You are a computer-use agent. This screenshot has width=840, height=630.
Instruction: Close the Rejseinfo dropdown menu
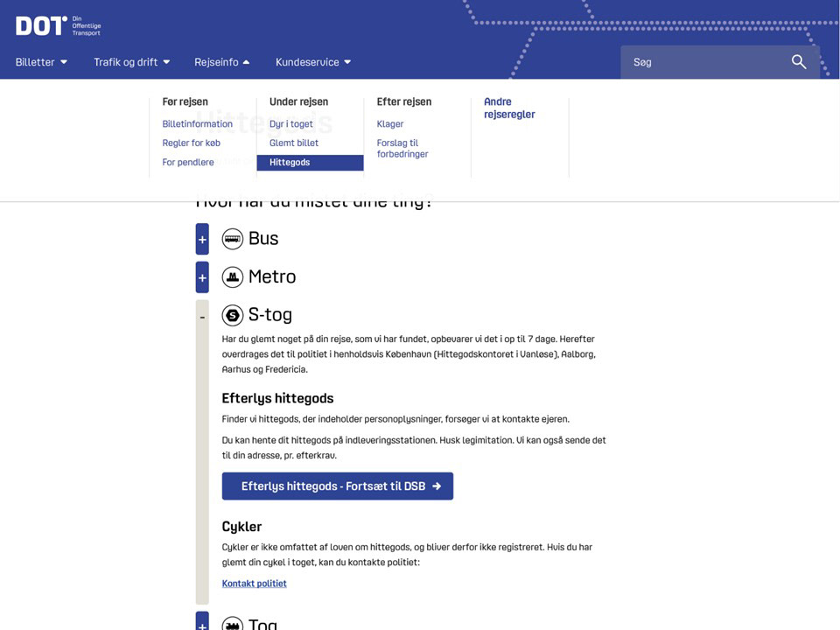tap(221, 62)
